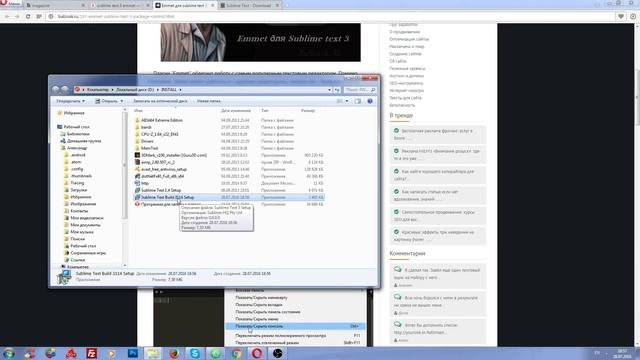
Task: Select the .android folder in tree
Action: point(78,155)
